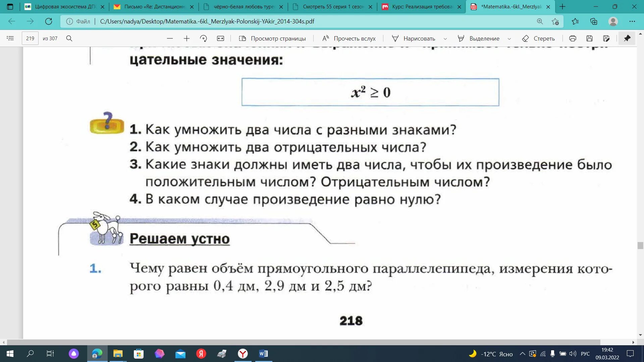644x362 pixels.
Task: Open Alice assistant in taskbar
Action: 74,354
